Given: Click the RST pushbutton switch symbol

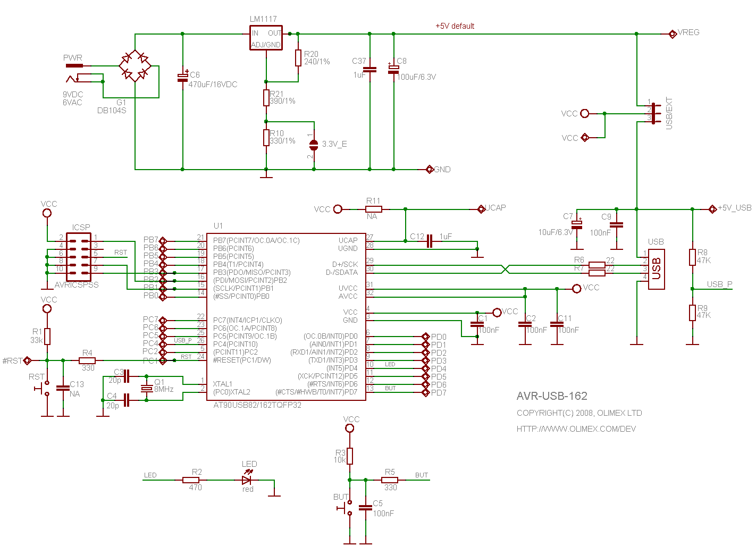Looking at the screenshot, I should coord(44,388).
